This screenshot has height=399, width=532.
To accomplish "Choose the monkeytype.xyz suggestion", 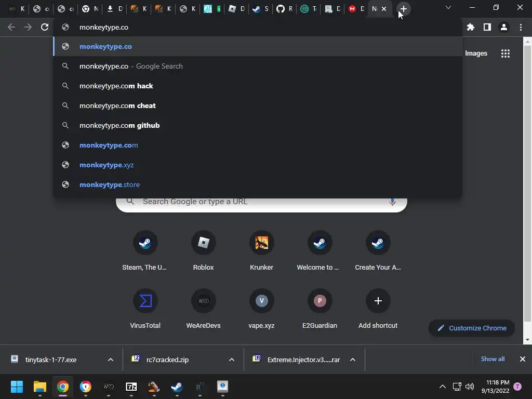I will (x=258, y=165).
